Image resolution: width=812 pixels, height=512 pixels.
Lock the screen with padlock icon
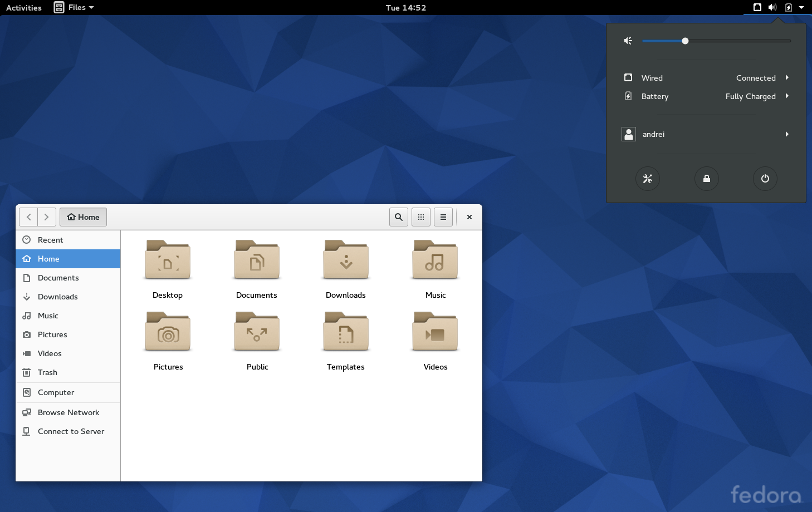[x=706, y=179]
